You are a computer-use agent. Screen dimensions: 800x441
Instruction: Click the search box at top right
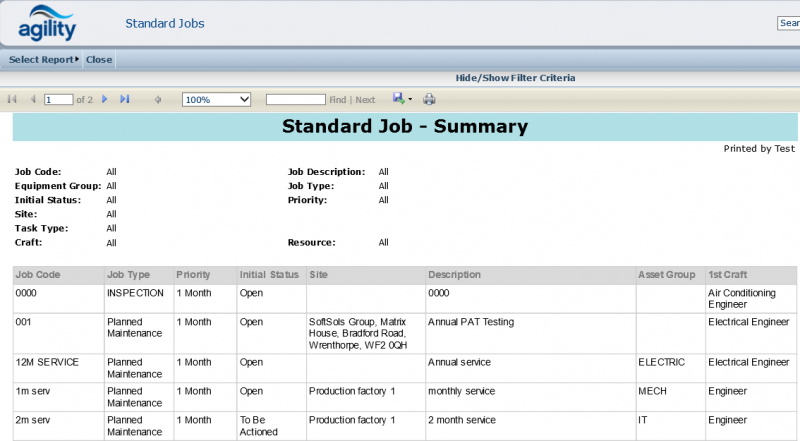pos(788,23)
